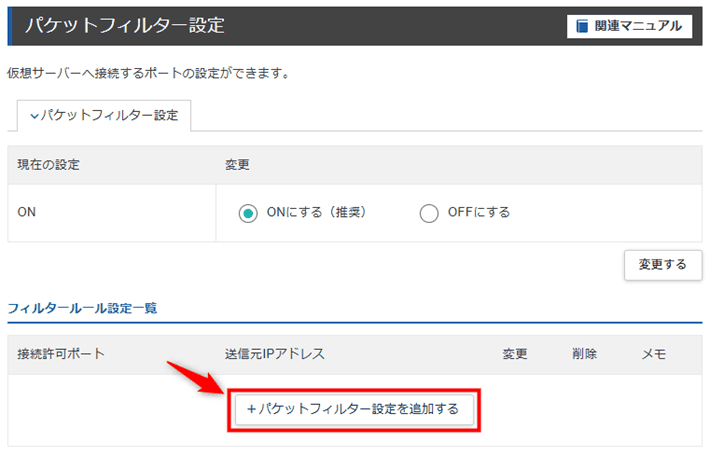Click the 削除 column header
Image resolution: width=710 pixels, height=456 pixels.
(584, 354)
